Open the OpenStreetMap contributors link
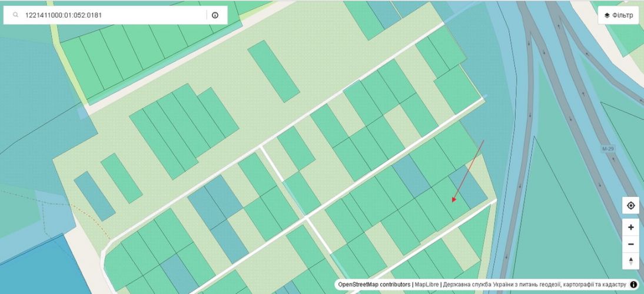Screen dimensions: 644x294 point(374,285)
